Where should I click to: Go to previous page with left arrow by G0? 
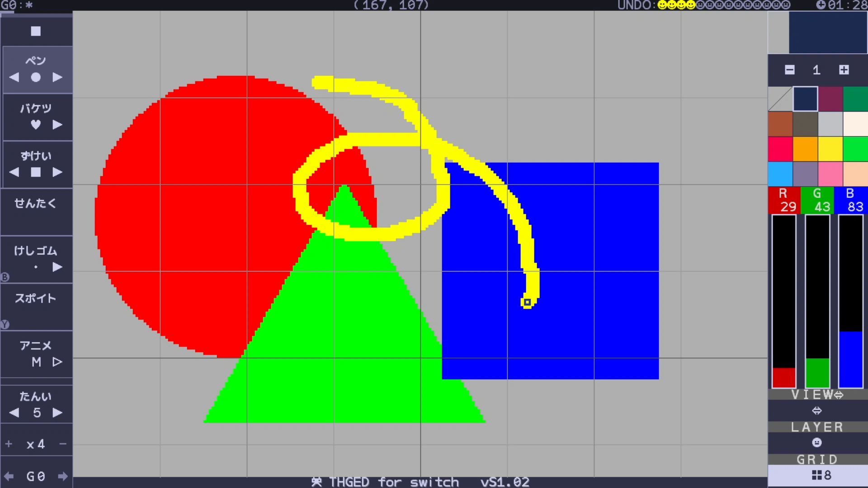[9, 476]
